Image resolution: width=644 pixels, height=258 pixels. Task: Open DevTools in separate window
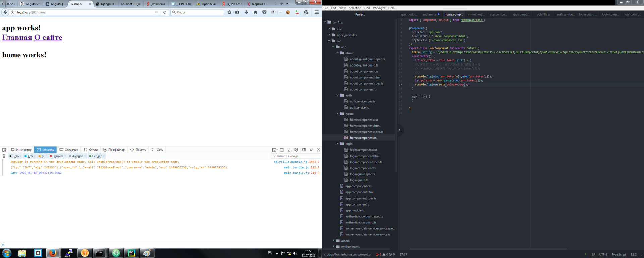coord(311,150)
